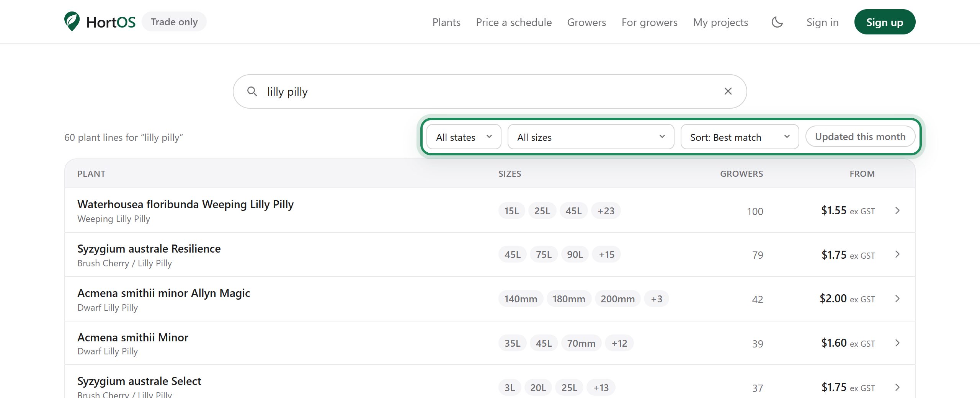The image size is (980, 398).
Task: Click 90L size chip on Resilience row
Action: click(575, 254)
